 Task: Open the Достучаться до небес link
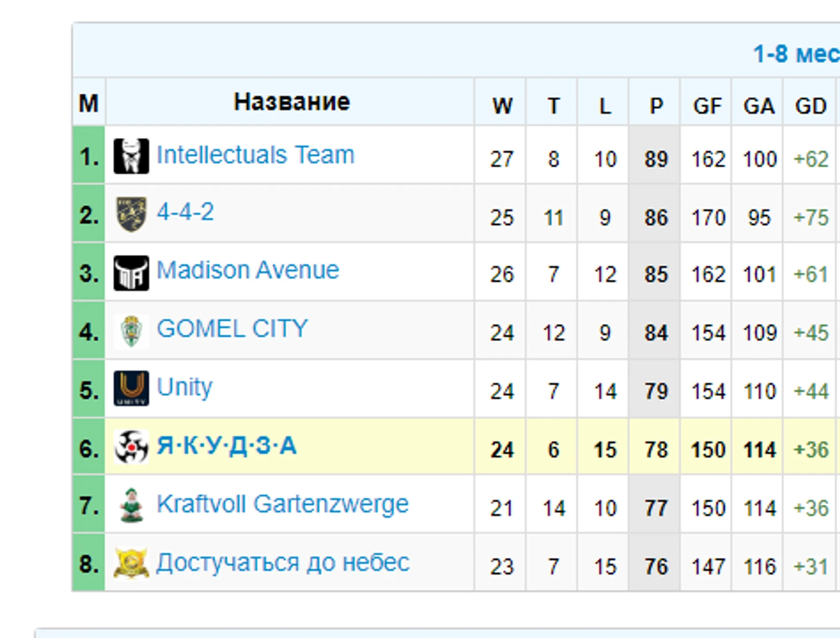point(283,563)
